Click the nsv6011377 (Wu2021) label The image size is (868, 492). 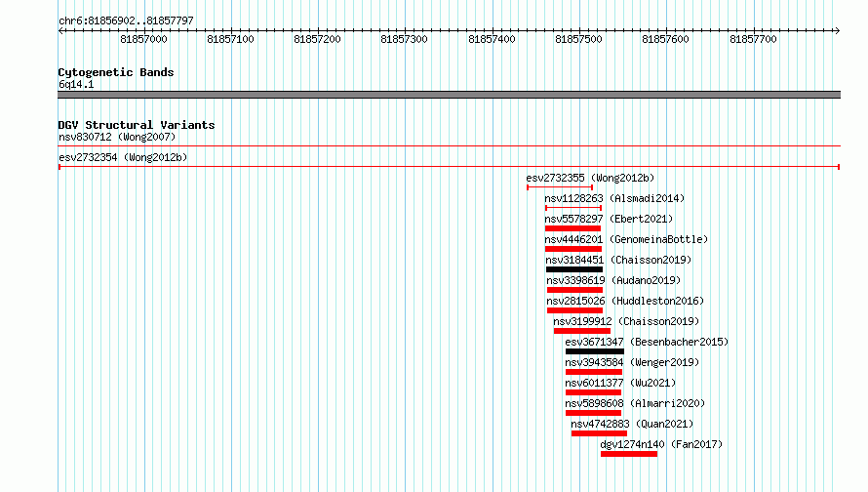[620, 383]
